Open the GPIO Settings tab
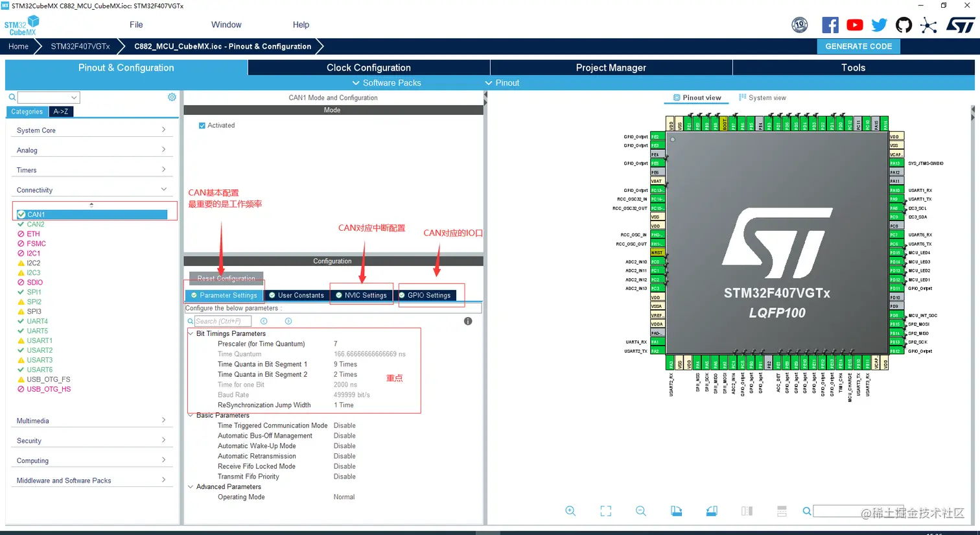Viewport: 980px width, 535px height. coord(425,295)
